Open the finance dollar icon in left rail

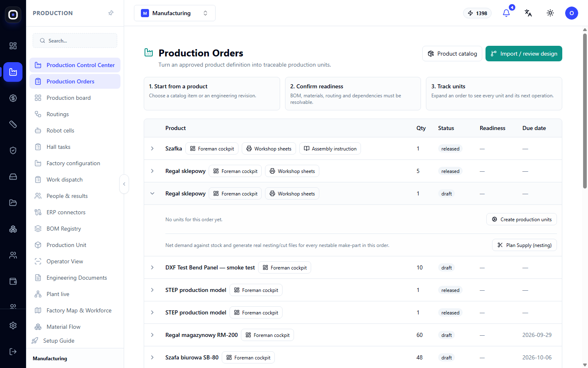pyautogui.click(x=13, y=98)
